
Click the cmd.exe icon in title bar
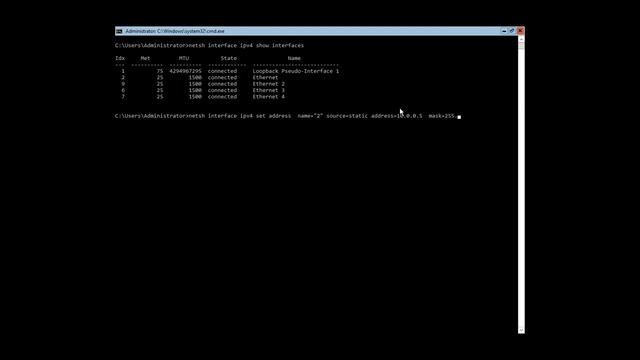pos(119,31)
